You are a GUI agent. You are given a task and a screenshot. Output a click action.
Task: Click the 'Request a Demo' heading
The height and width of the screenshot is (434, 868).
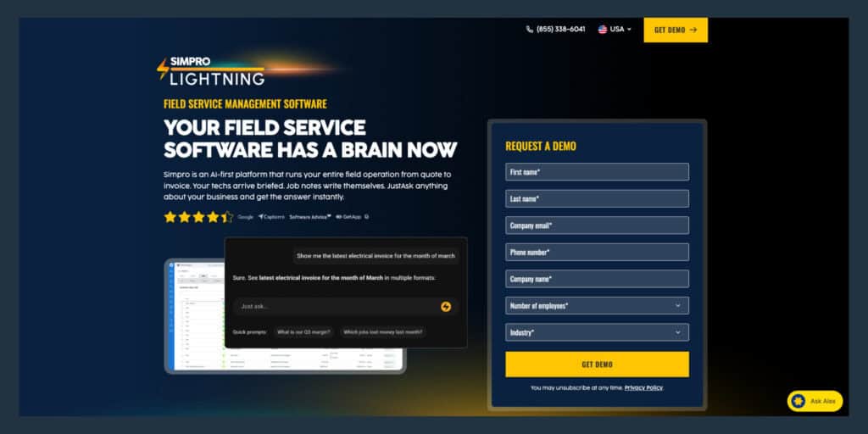[x=540, y=146]
